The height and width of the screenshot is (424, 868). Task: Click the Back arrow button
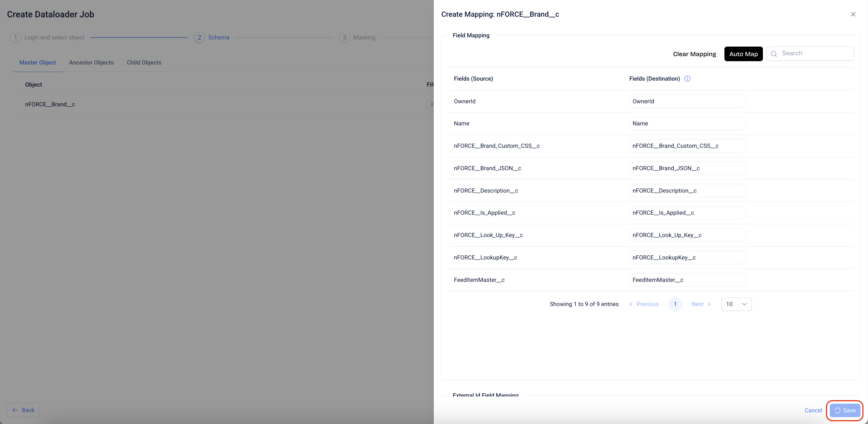[x=23, y=410]
